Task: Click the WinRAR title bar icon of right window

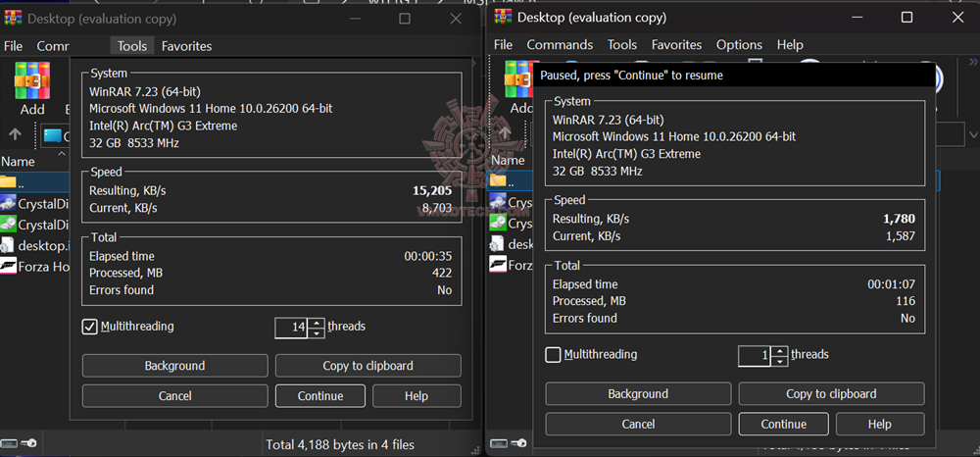Action: coord(503,18)
